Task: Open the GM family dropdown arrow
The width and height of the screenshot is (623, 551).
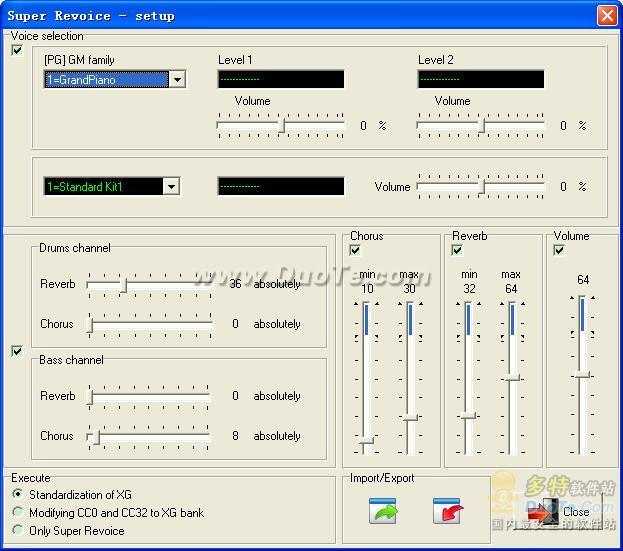Action: point(177,79)
